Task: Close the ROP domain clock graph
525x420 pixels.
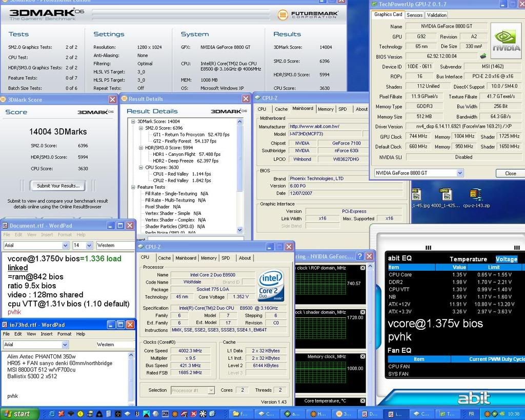Action: 363,268
